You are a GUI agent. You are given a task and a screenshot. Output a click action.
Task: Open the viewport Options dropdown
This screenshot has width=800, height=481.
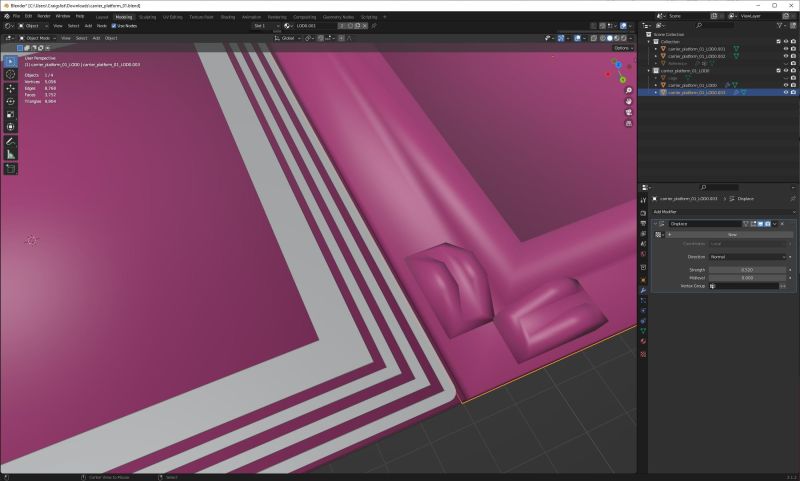(623, 48)
